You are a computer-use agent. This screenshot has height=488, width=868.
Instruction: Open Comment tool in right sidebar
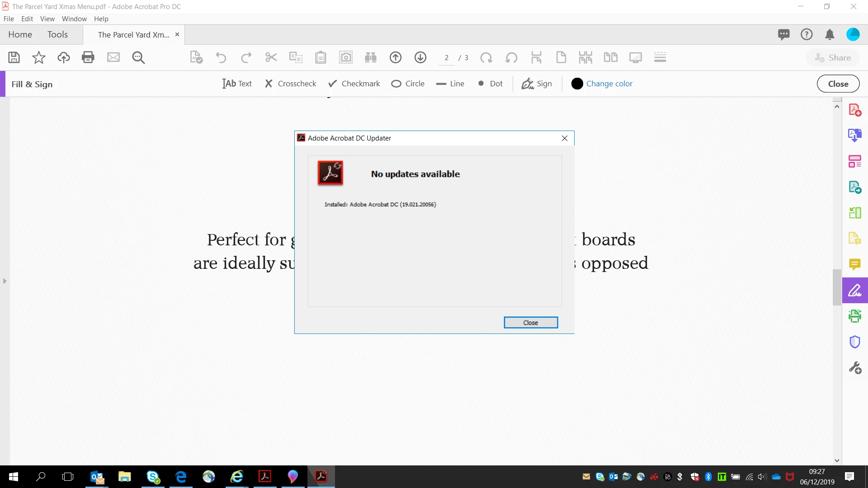854,264
